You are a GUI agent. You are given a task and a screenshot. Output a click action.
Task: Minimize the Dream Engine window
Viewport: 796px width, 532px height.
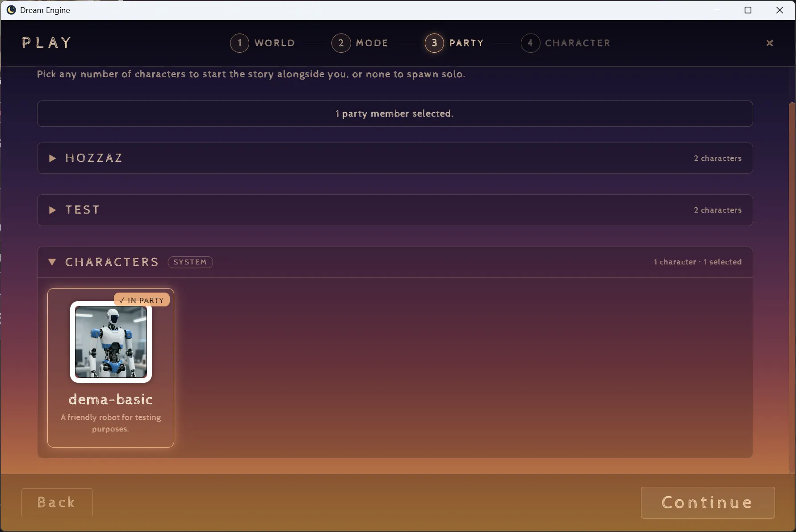point(717,10)
